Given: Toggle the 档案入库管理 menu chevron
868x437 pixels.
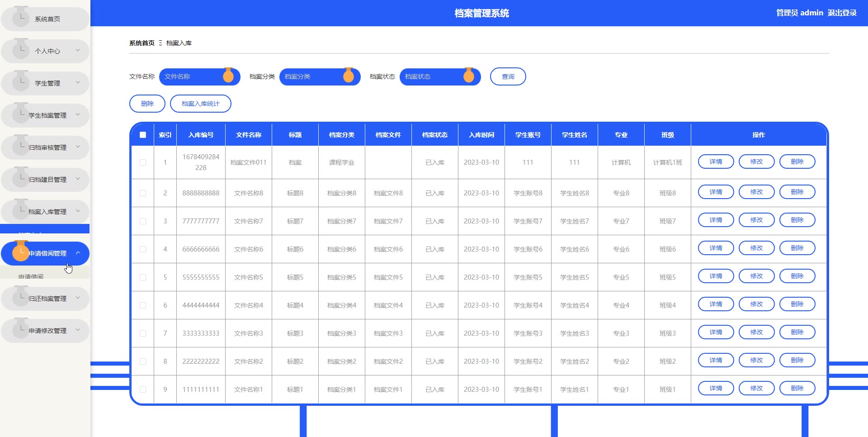Looking at the screenshot, I should (x=78, y=211).
